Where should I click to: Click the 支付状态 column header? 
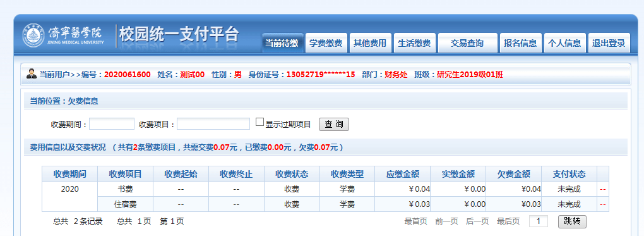569,174
